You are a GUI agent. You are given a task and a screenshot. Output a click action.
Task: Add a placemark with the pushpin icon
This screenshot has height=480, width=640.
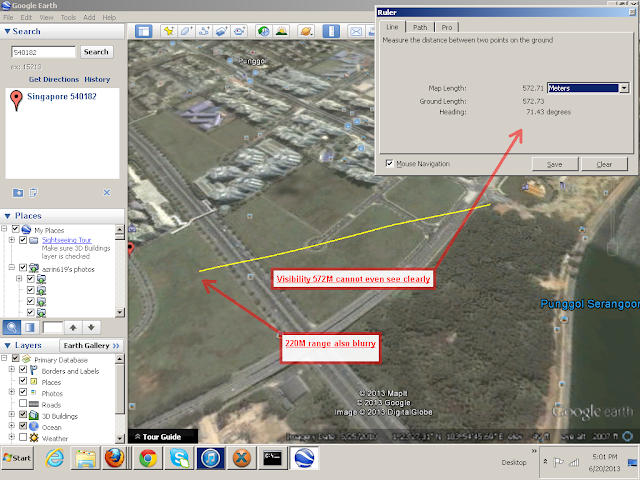168,31
